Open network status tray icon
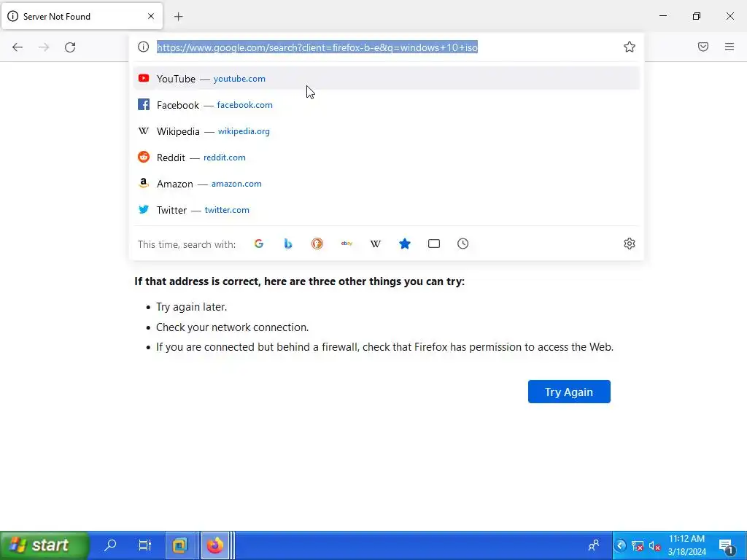 point(638,545)
